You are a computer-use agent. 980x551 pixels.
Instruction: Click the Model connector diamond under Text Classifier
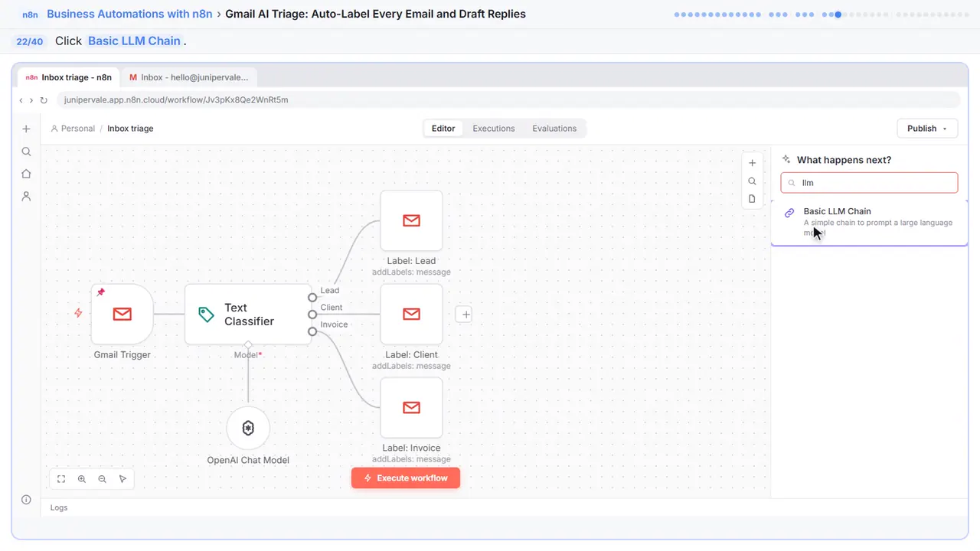tap(248, 344)
